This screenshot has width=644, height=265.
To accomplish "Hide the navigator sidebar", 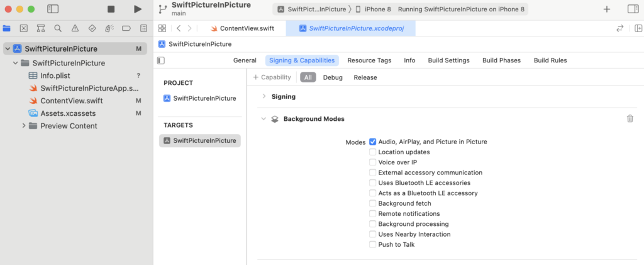I will point(53,9).
